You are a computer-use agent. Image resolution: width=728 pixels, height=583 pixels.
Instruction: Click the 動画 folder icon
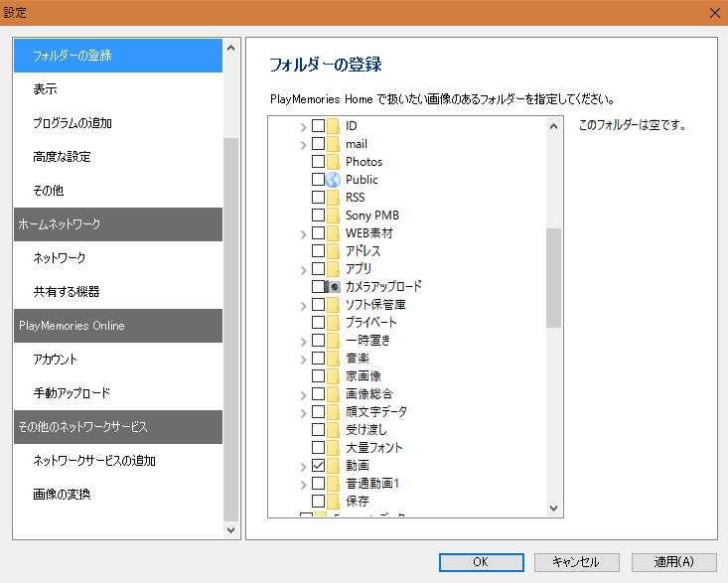pyautogui.click(x=333, y=466)
